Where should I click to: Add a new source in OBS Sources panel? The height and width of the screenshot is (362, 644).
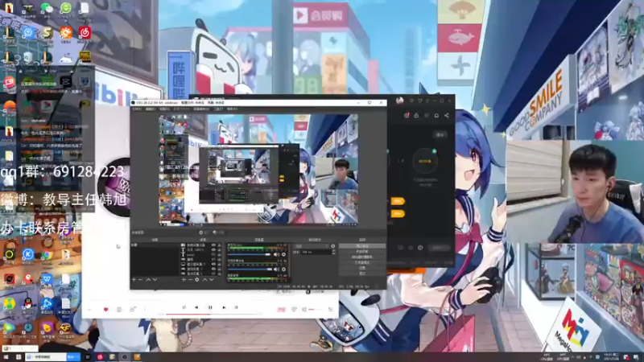[184, 279]
